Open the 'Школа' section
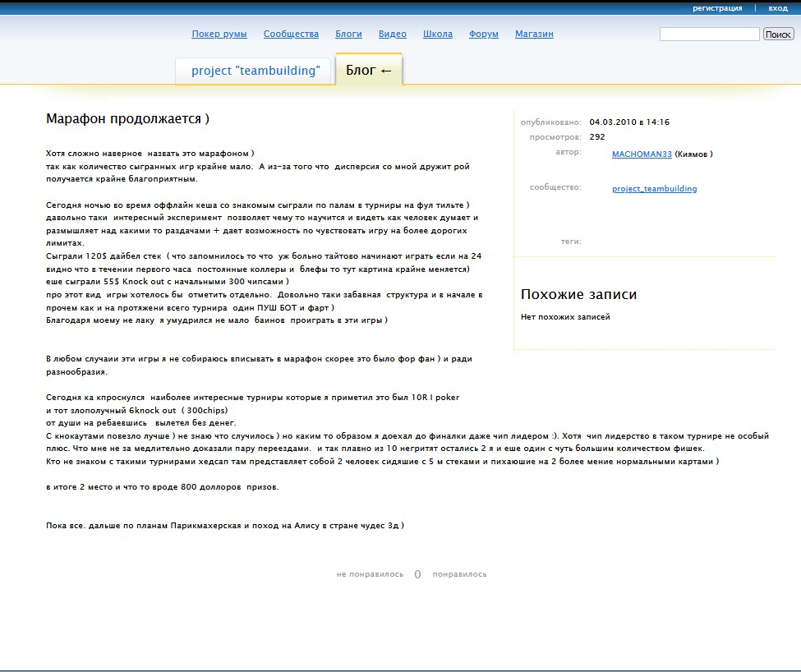Screen dimensions: 801x672 [x=437, y=35]
